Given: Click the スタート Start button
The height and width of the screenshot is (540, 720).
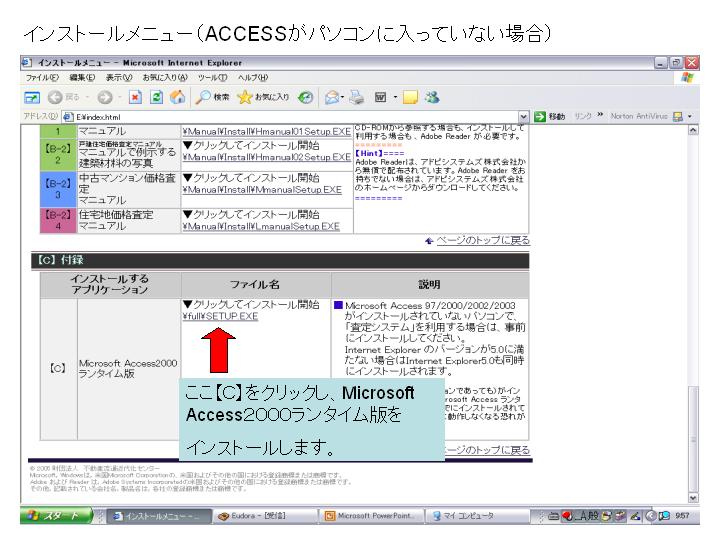Looking at the screenshot, I should pos(57,516).
